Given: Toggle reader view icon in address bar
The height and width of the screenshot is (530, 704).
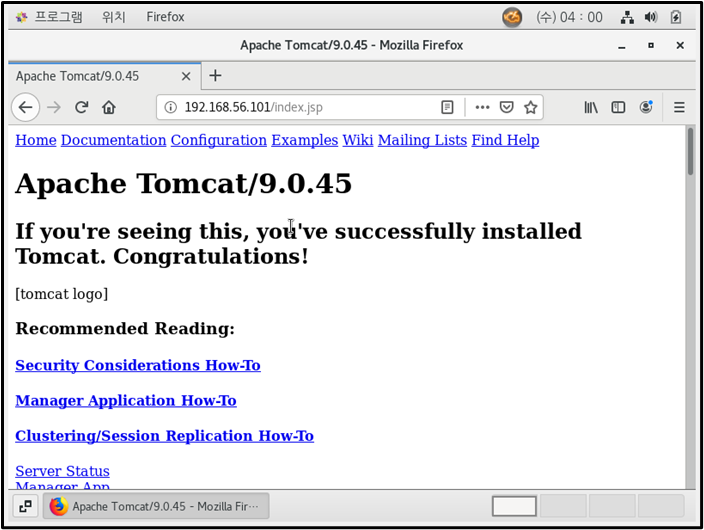Looking at the screenshot, I should (447, 107).
